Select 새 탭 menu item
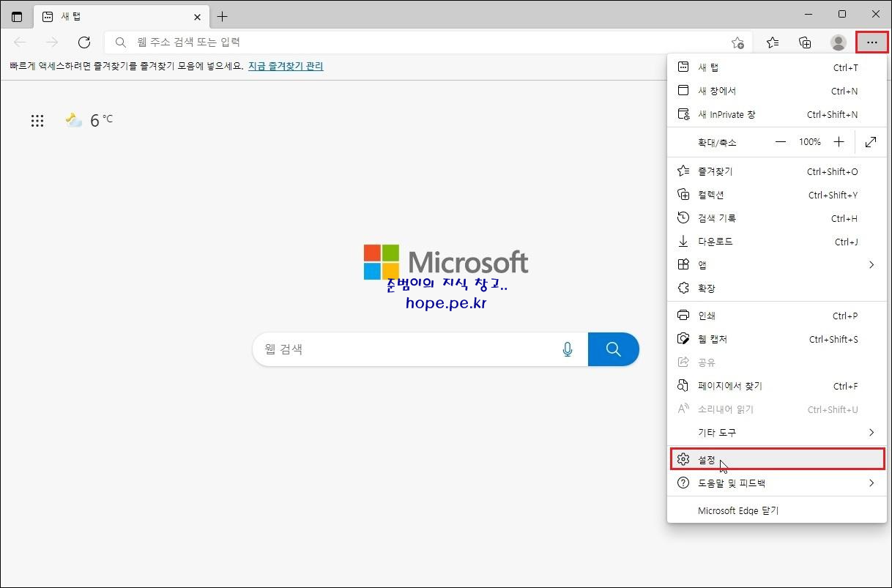The width and height of the screenshot is (892, 588). (776, 67)
